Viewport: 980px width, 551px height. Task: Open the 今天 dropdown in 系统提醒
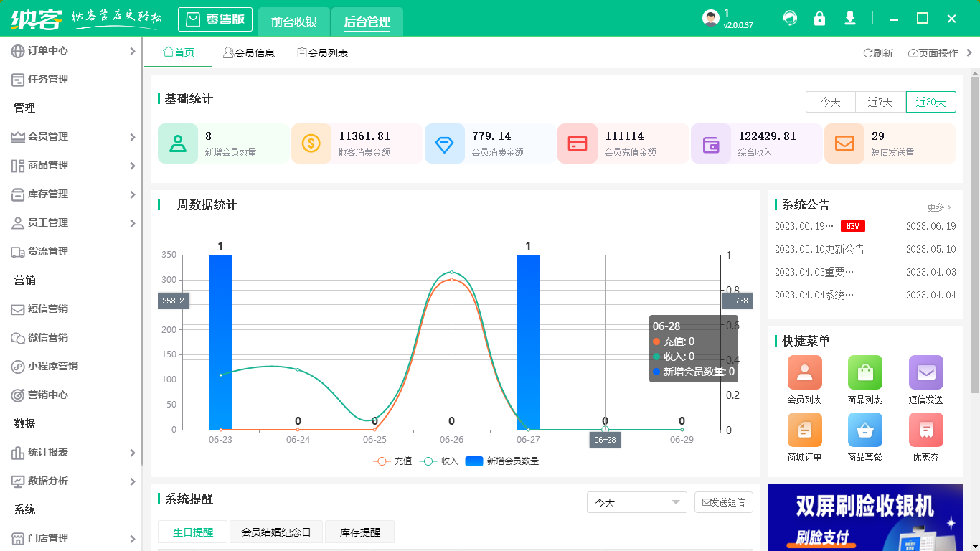[636, 502]
